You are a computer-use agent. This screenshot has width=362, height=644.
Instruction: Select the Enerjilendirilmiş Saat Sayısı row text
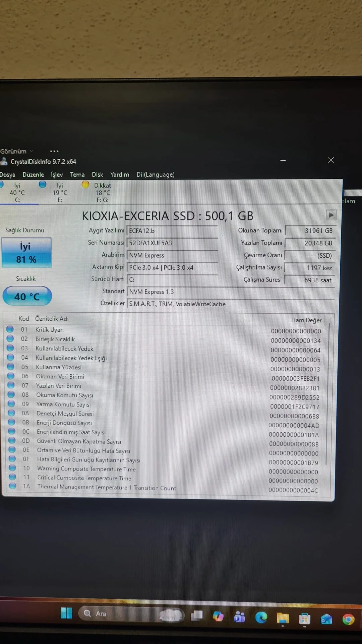click(x=71, y=432)
